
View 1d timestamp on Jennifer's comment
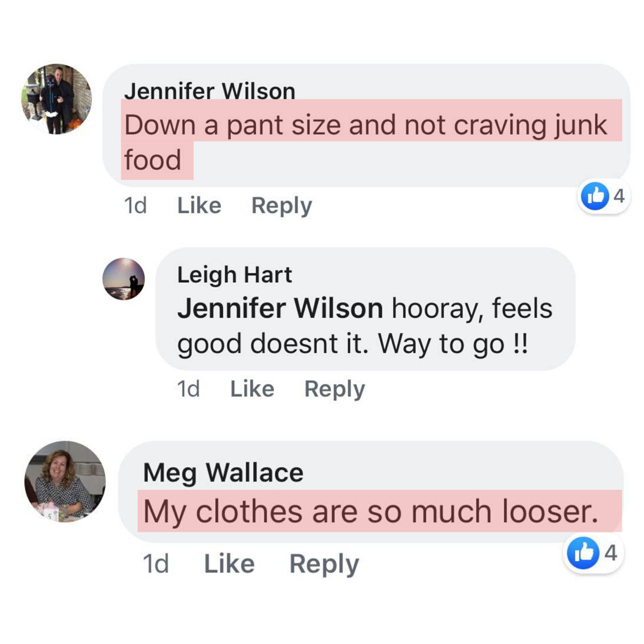(x=135, y=205)
